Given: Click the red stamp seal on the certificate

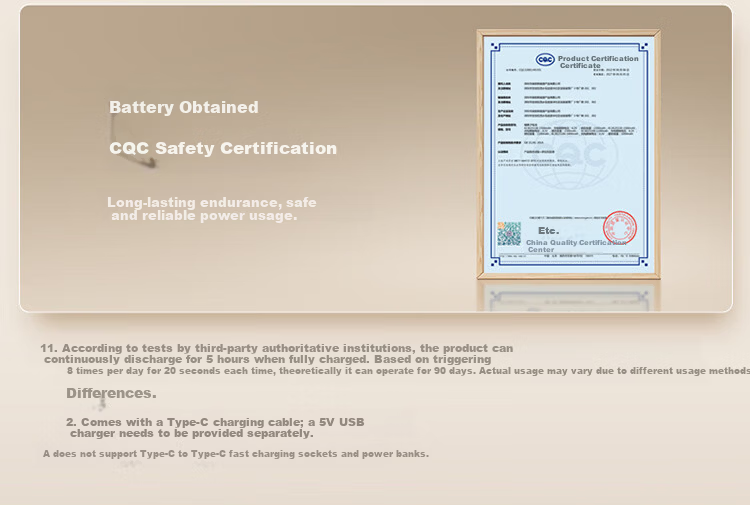Looking at the screenshot, I should click(x=619, y=228).
